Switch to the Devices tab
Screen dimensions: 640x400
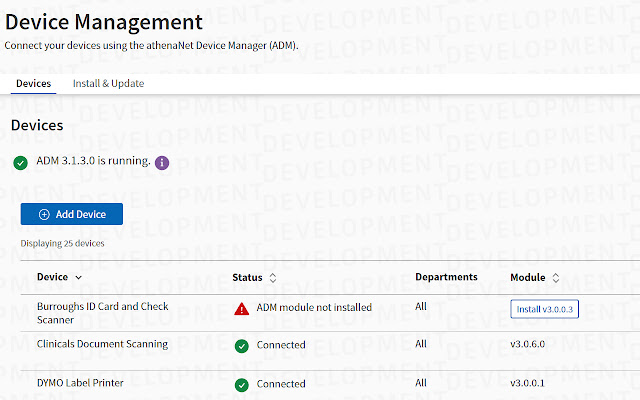(33, 84)
